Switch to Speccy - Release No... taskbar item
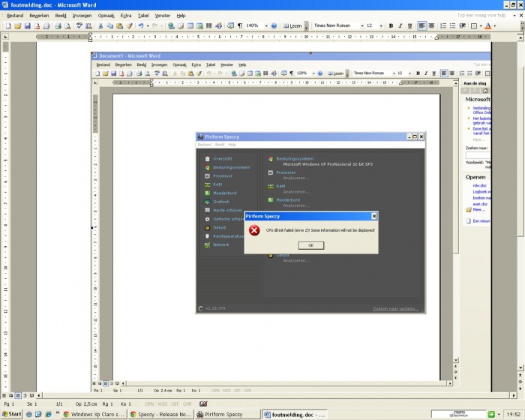The height and width of the screenshot is (420, 525). pos(161,414)
